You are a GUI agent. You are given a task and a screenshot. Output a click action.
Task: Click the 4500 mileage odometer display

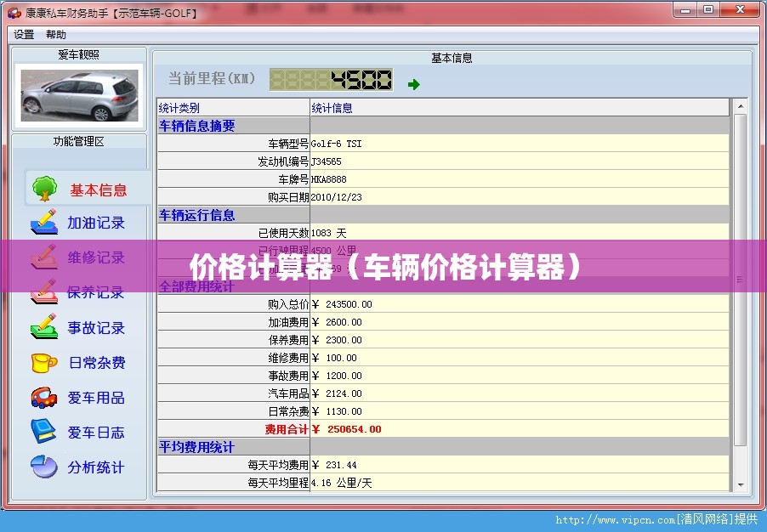tap(331, 80)
